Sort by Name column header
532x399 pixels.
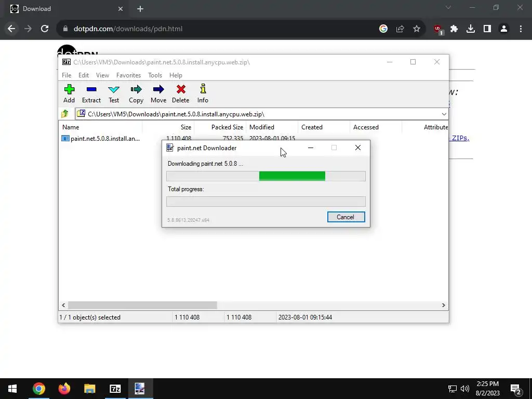[x=100, y=127]
